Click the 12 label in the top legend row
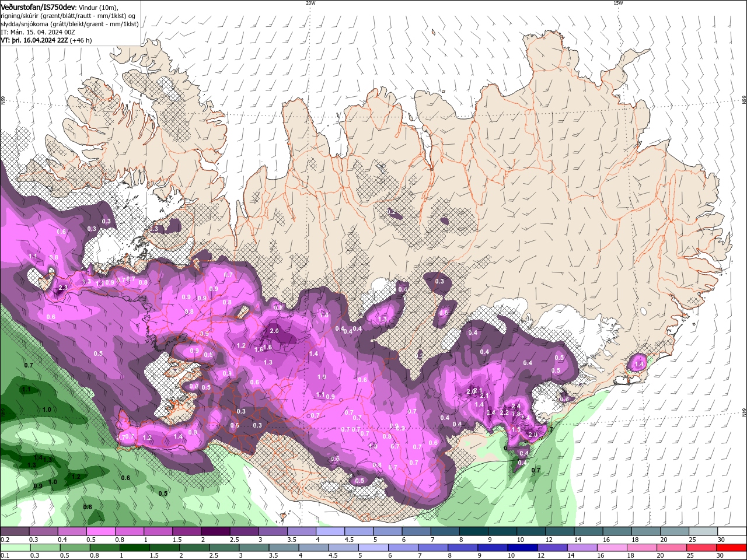Image resolution: width=747 pixels, height=560 pixels. click(549, 540)
